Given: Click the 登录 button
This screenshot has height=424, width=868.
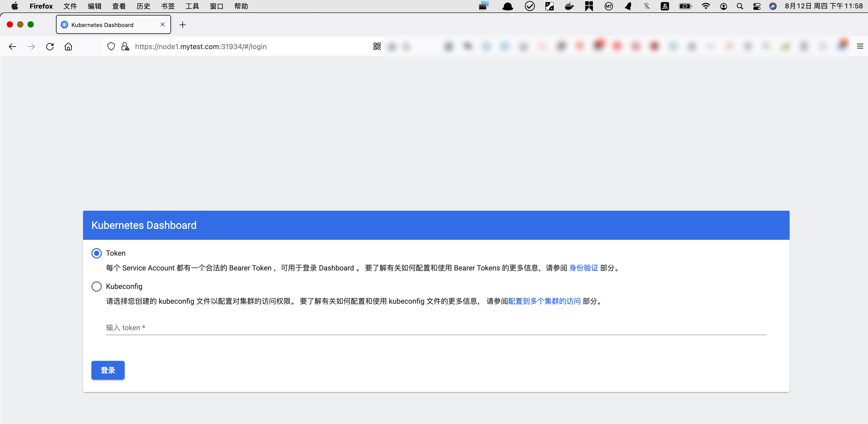Looking at the screenshot, I should tap(108, 370).
